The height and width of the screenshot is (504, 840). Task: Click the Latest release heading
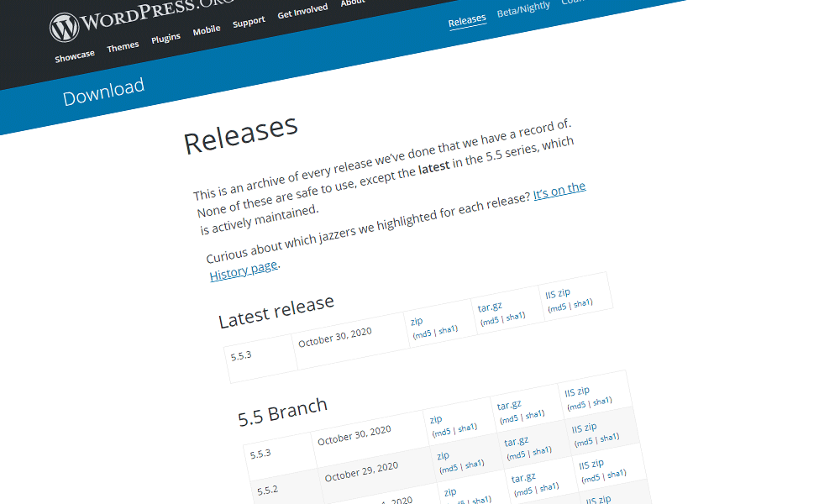click(276, 312)
